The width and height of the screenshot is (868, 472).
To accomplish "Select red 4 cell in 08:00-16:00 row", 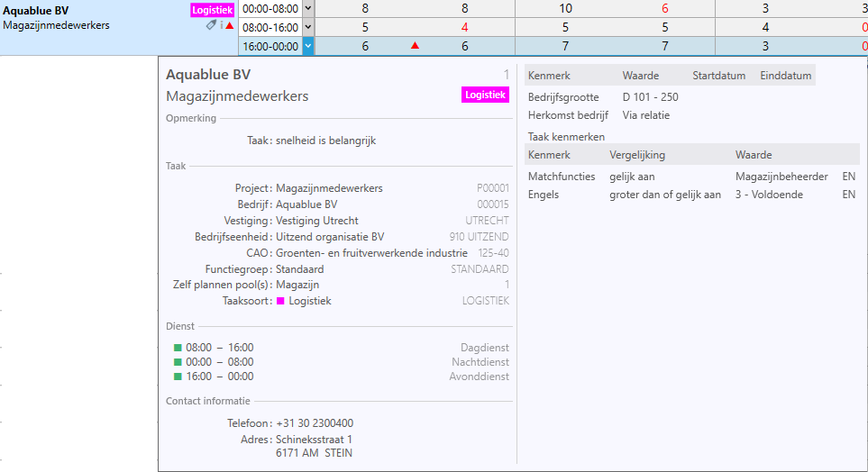I will pos(465,27).
